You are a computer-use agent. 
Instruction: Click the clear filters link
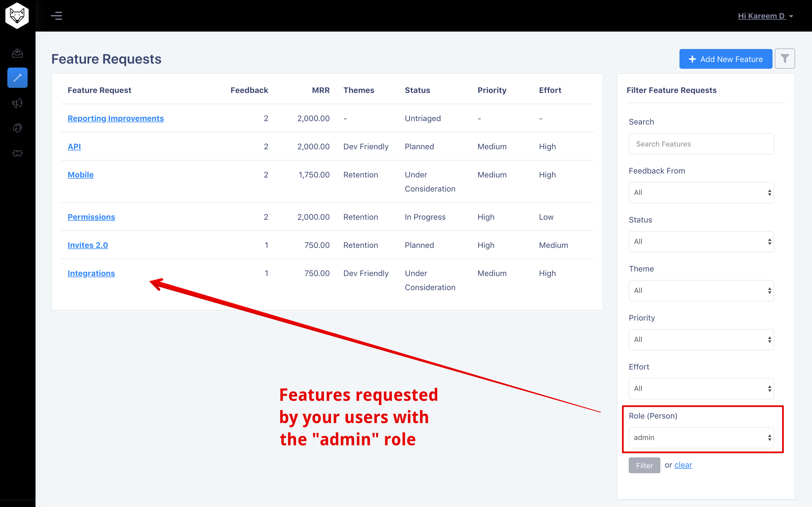(x=683, y=465)
